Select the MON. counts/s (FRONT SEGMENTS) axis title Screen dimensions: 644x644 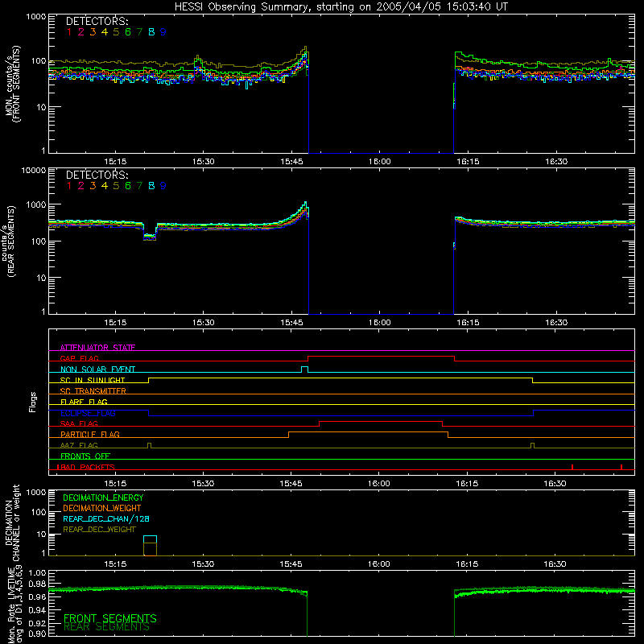(x=13, y=84)
